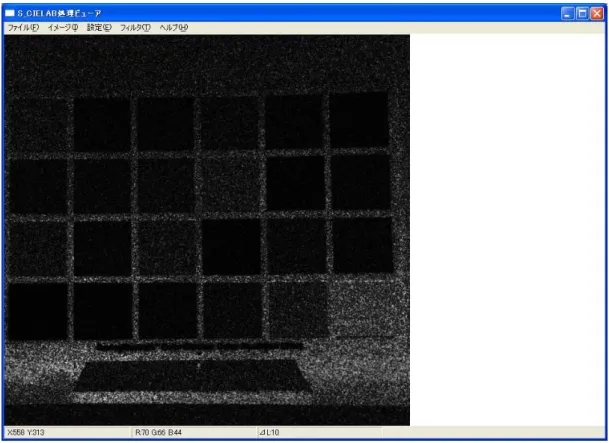Click the ⊿L10 status bar value
The image size is (609, 443).
270,433
